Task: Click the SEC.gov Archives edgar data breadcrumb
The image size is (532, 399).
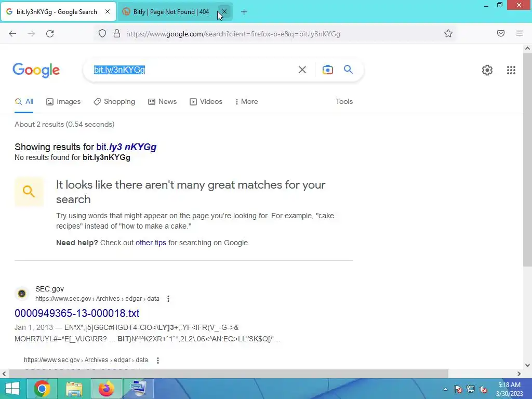Action: point(97,299)
